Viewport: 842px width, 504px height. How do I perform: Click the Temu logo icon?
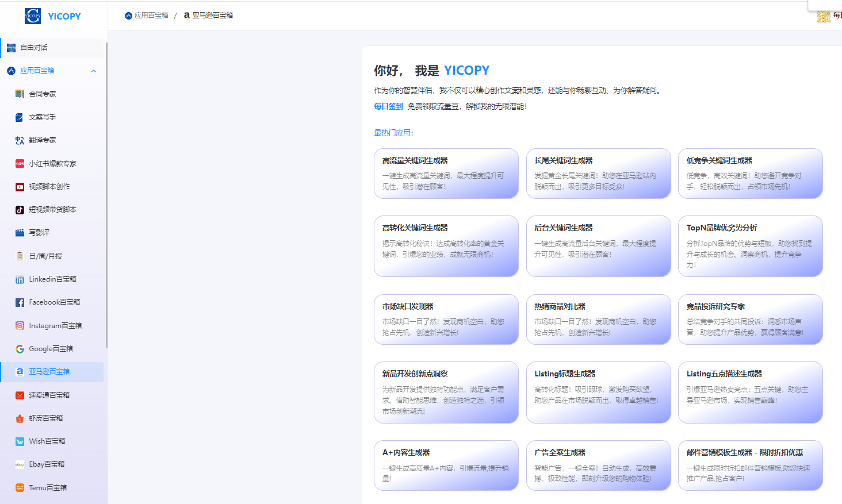[20, 488]
